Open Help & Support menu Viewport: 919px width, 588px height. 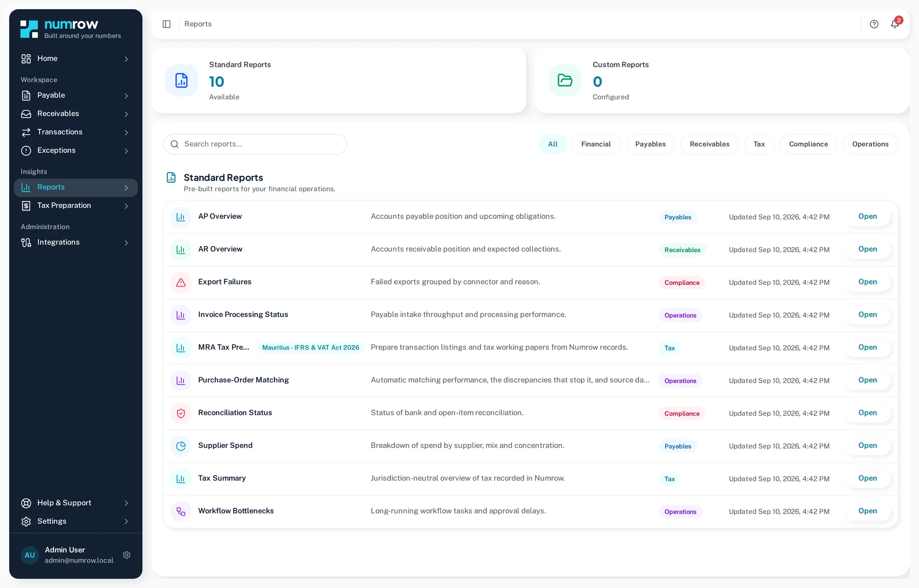pyautogui.click(x=76, y=503)
